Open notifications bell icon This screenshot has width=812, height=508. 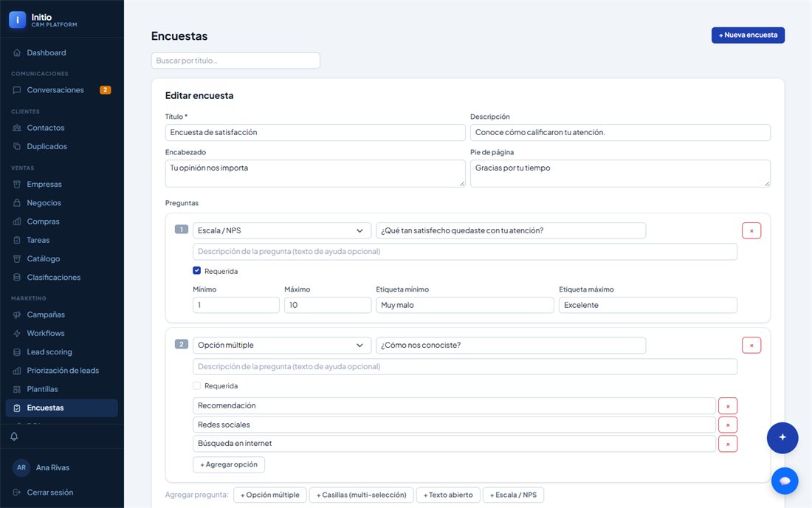pos(14,436)
